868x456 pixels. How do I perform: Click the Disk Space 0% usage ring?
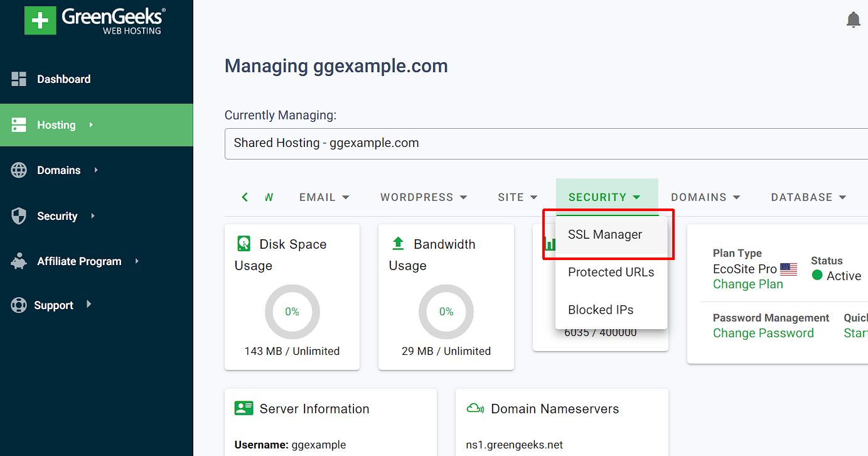[x=292, y=312]
